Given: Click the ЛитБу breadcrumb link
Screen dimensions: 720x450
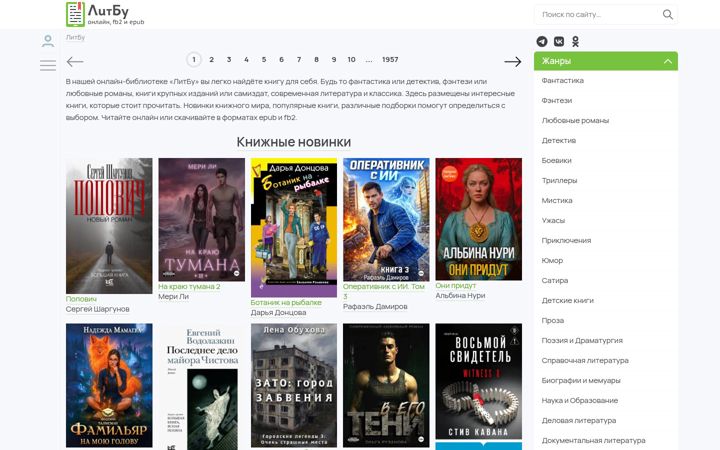Looking at the screenshot, I should pos(75,37).
